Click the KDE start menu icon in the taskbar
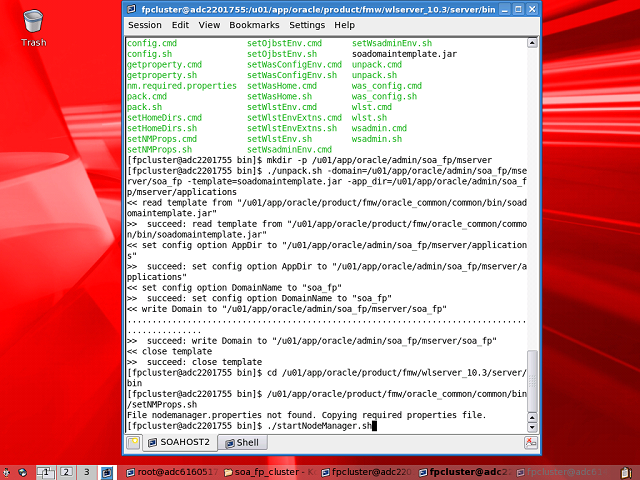Image resolution: width=640 pixels, height=480 pixels. pos(6,472)
